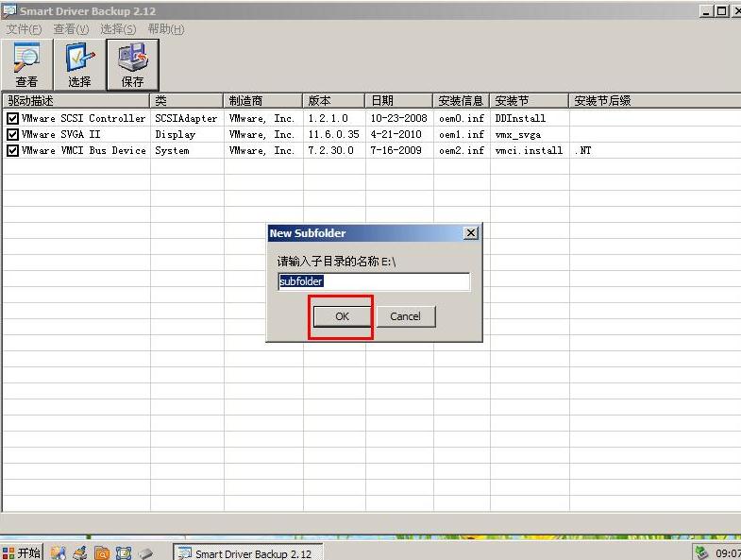Image resolution: width=741 pixels, height=560 pixels.
Task: Click the vmx_svga cell
Action: pyautogui.click(x=518, y=135)
